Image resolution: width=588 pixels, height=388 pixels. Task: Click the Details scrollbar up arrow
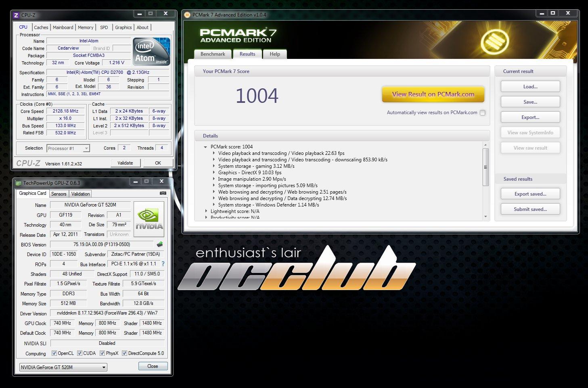pos(485,145)
